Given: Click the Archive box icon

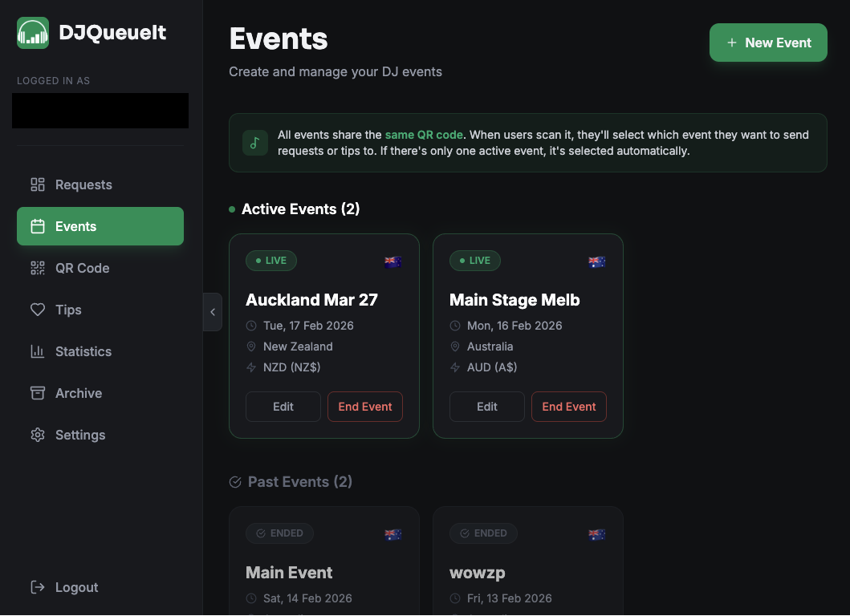Looking at the screenshot, I should [x=38, y=393].
